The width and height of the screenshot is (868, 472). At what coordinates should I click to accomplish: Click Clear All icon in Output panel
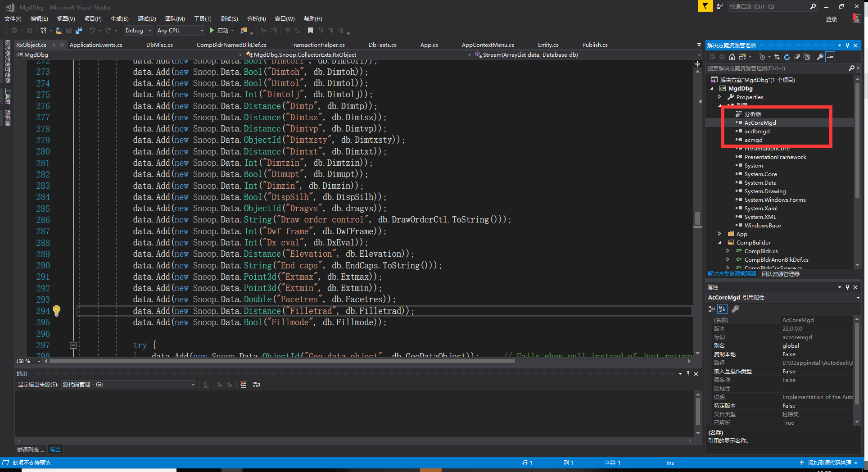coord(244,385)
